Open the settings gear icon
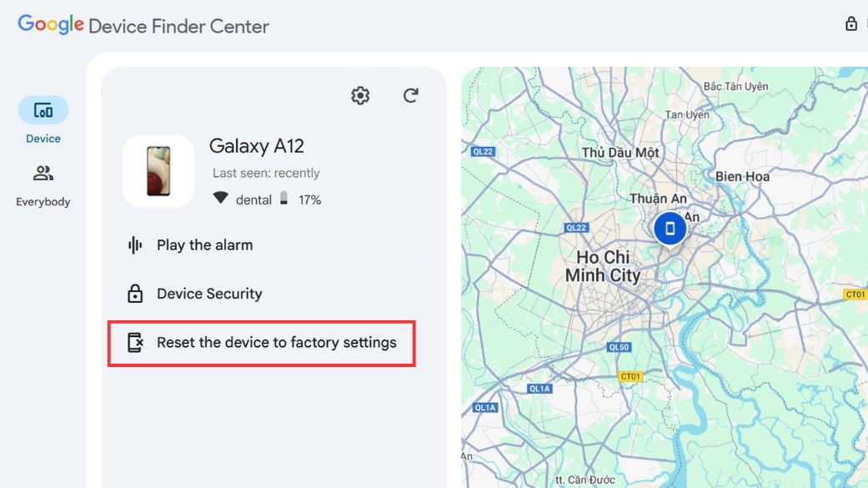Image resolution: width=868 pixels, height=488 pixels. pyautogui.click(x=360, y=96)
